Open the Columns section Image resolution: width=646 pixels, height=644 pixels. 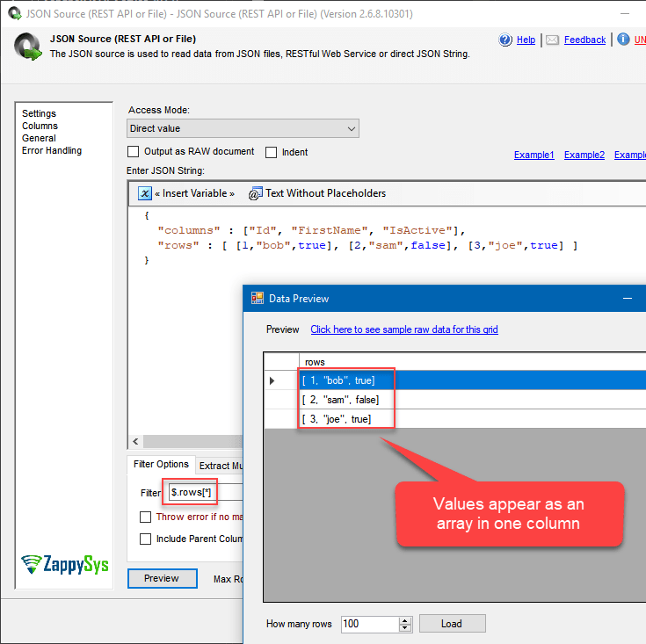click(40, 126)
